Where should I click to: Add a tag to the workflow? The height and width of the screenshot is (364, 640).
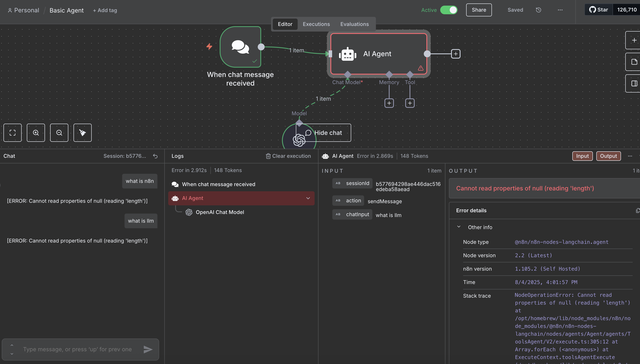pyautogui.click(x=105, y=10)
